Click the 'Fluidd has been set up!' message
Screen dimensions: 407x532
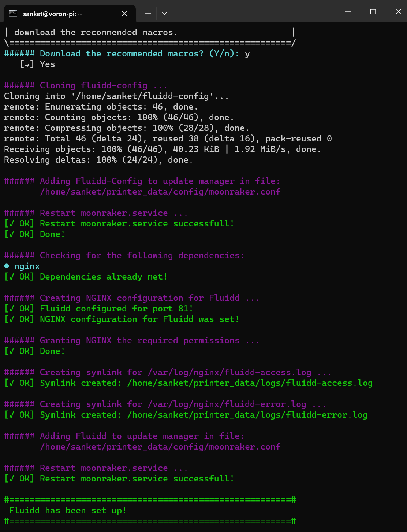pyautogui.click(x=68, y=510)
